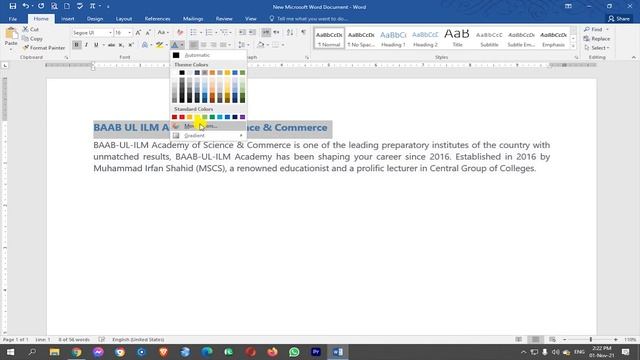Screen dimensions: 640x360
Task: Click the New blank document icon
Action: coord(67,6)
